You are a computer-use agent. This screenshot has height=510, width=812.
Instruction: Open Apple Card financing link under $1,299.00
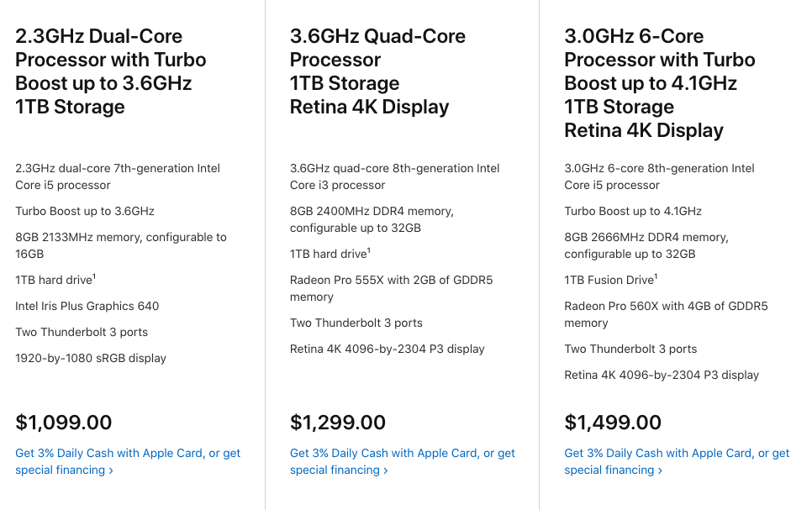pyautogui.click(x=403, y=461)
